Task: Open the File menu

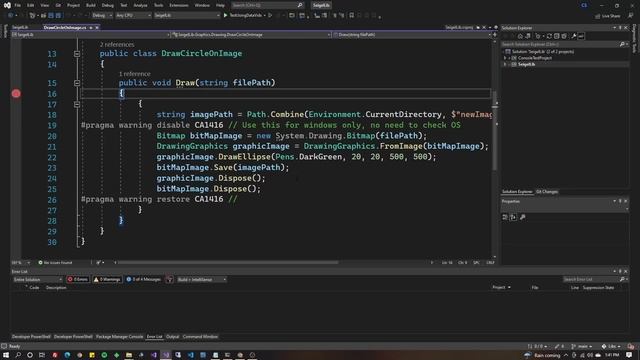Action: [x=18, y=5]
